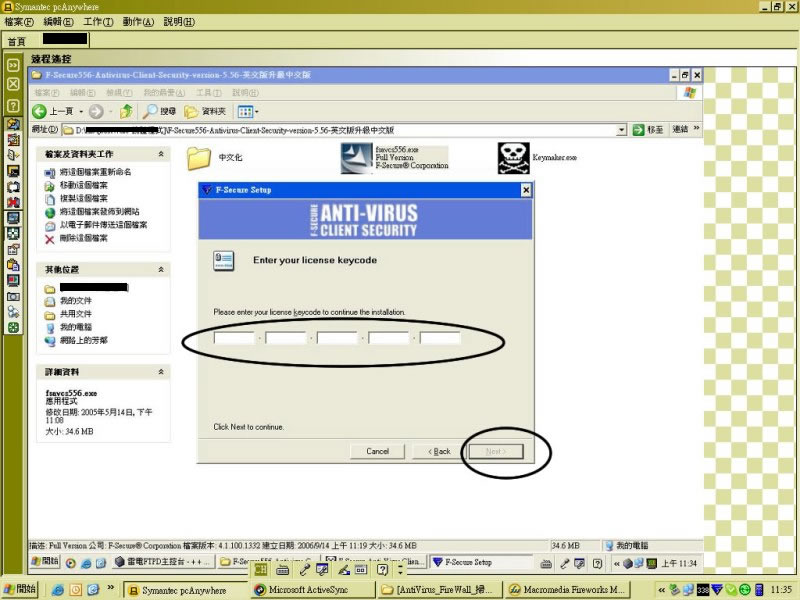Click the grey forward arrow in Explorer toolbar

coord(96,111)
